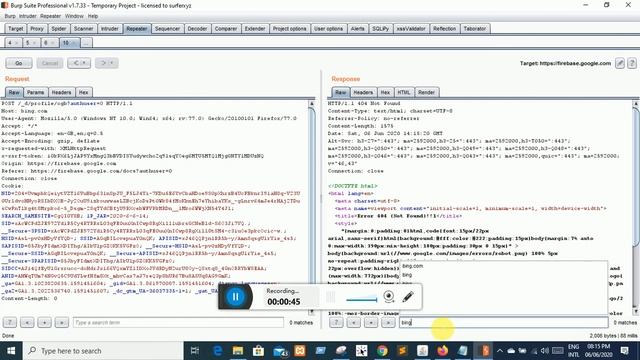
Task: Open Repeater help question mark icon
Action: (632, 63)
